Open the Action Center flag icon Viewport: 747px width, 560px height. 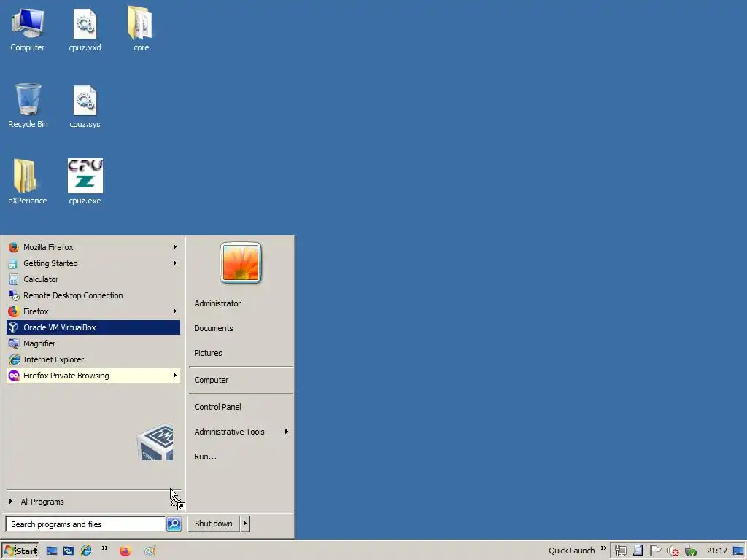pyautogui.click(x=656, y=551)
